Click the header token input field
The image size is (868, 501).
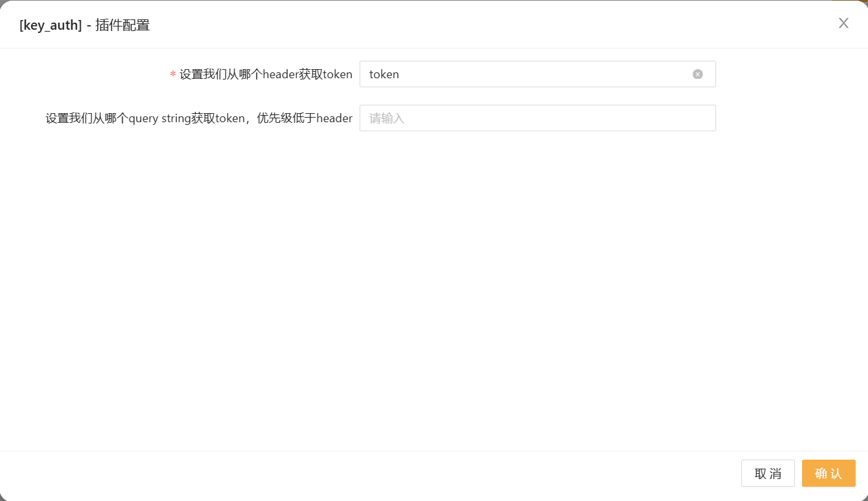point(537,74)
